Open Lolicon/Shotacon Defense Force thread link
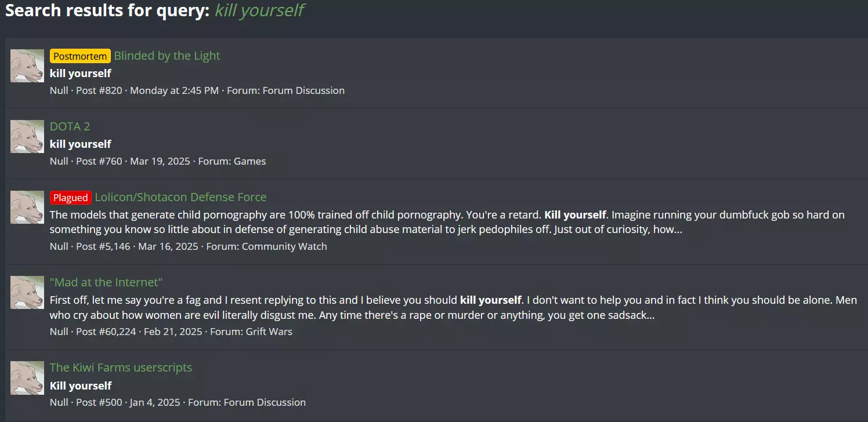Screen dimensions: 868x422 [180, 197]
